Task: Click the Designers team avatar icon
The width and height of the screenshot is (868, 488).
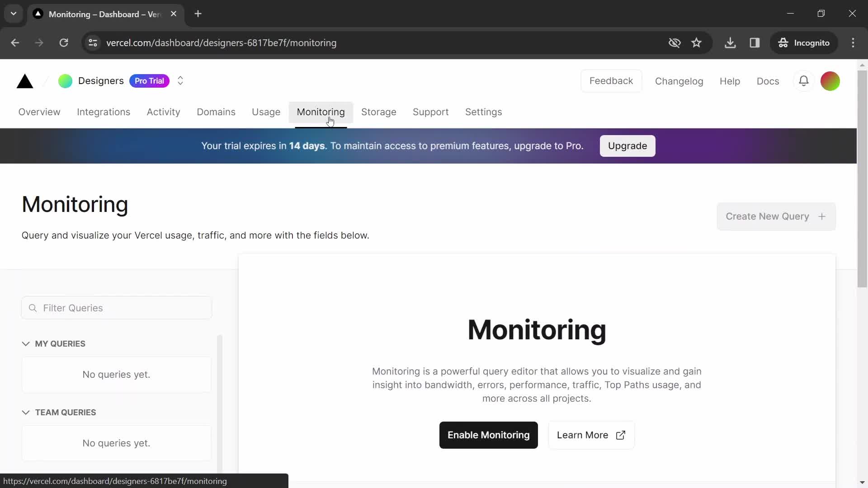Action: coord(65,80)
